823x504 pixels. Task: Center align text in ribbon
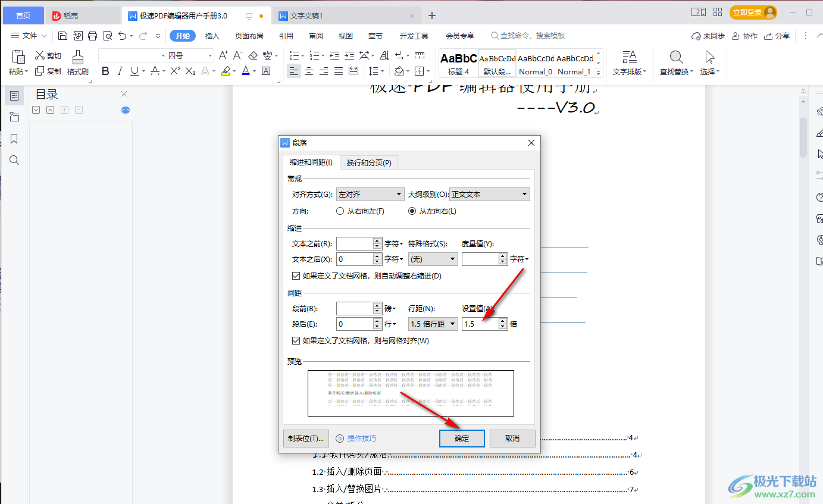point(309,71)
